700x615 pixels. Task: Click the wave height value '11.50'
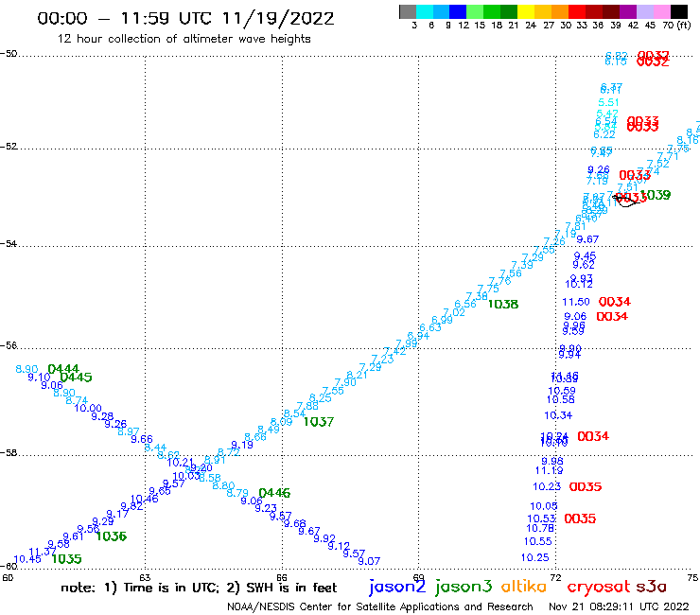coord(576,303)
